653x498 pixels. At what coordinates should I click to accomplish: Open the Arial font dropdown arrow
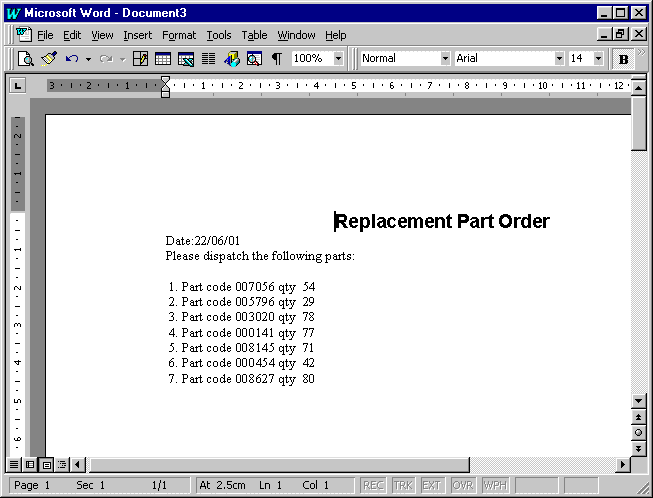tap(559, 58)
